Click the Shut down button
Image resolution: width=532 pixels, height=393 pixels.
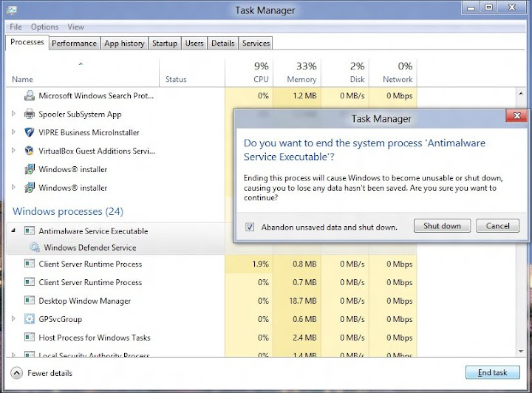442,226
